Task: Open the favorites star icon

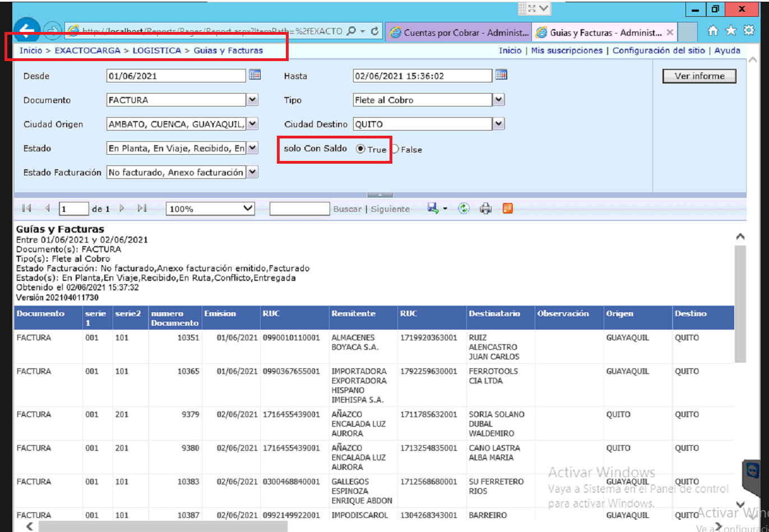Action: [x=731, y=31]
